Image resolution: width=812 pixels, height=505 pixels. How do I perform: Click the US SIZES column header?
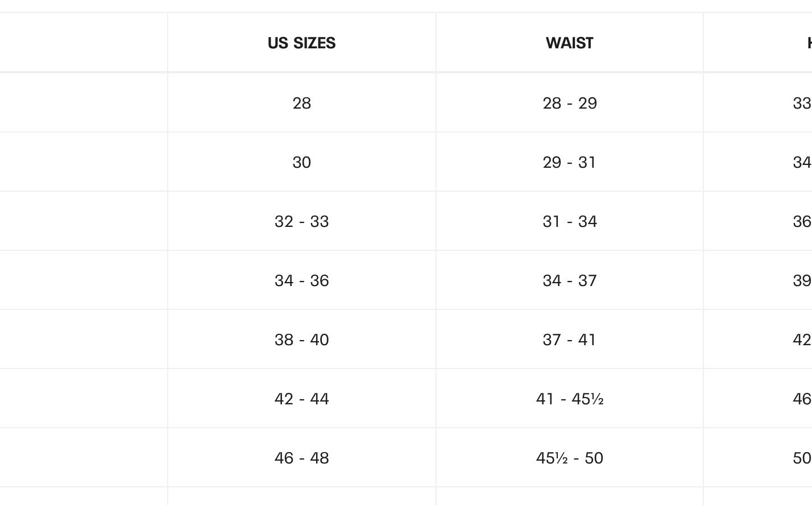[x=301, y=43]
